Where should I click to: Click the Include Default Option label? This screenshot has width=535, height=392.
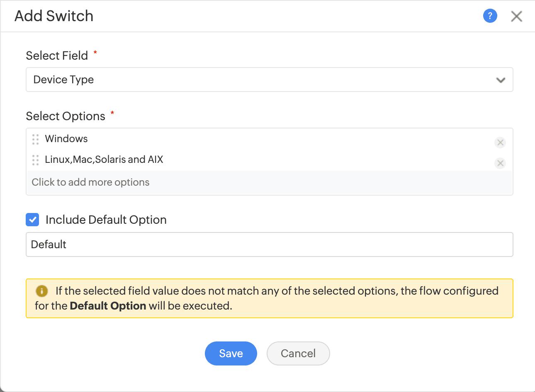coord(106,220)
